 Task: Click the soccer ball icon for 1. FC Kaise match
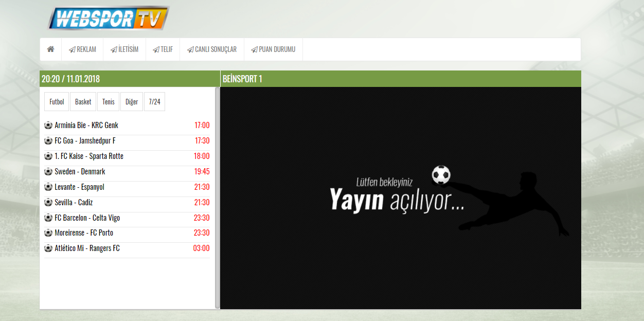pos(48,156)
